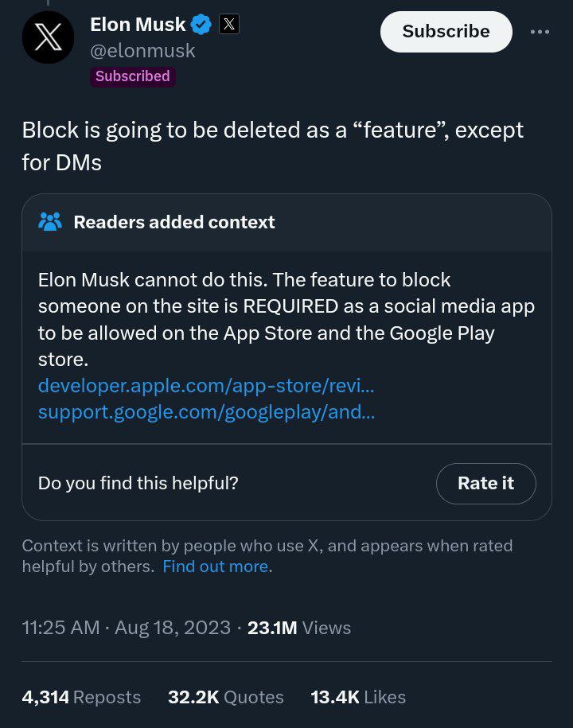Screen dimensions: 573x728
Task: Open the Elon Musk display name
Action: point(138,24)
